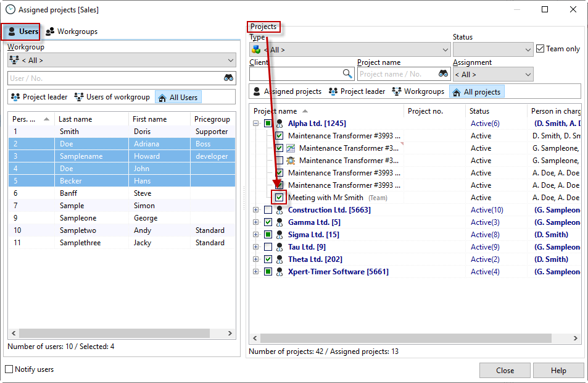Switch to the Workgroups tab
Viewport: 588px width, 383px height.
(72, 32)
